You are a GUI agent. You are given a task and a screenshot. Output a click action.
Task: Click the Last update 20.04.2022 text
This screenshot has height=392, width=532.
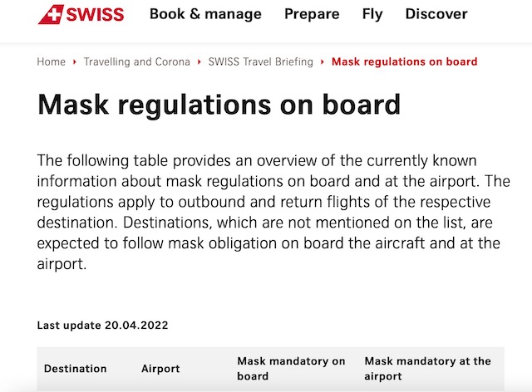[102, 326]
